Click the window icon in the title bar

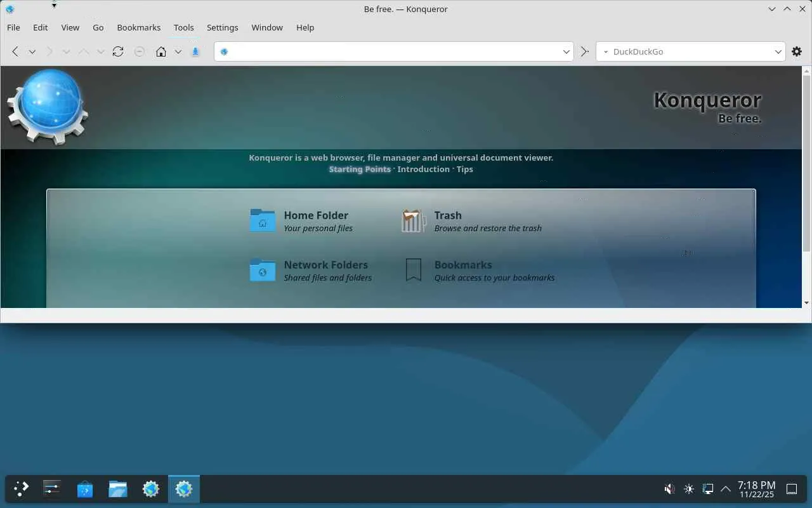(10, 9)
